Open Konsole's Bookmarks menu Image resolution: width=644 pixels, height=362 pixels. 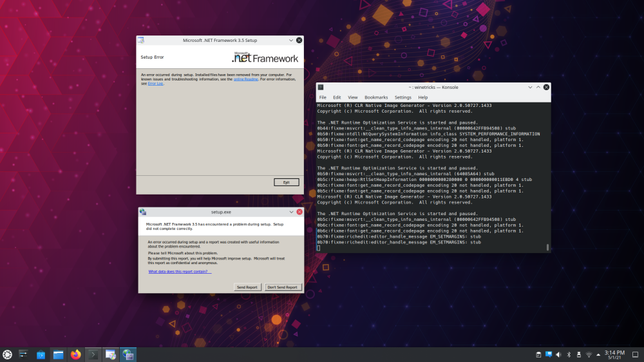coord(376,97)
